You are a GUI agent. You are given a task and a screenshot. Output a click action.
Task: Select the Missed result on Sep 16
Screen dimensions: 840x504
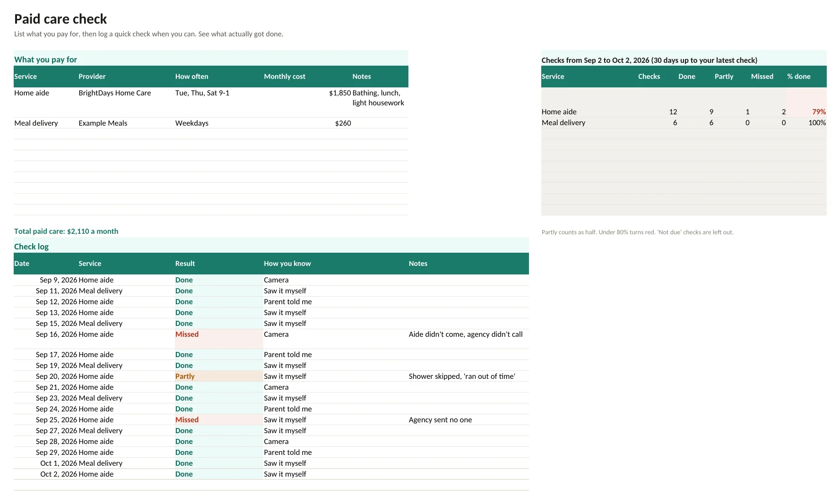[x=187, y=334]
